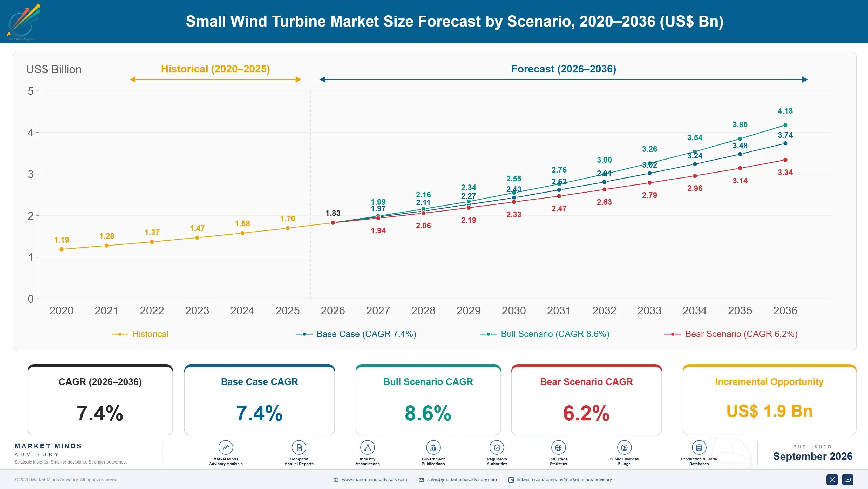Open linkedin.com/company/market-minds-advisory link
The image size is (868, 489).
point(564,480)
